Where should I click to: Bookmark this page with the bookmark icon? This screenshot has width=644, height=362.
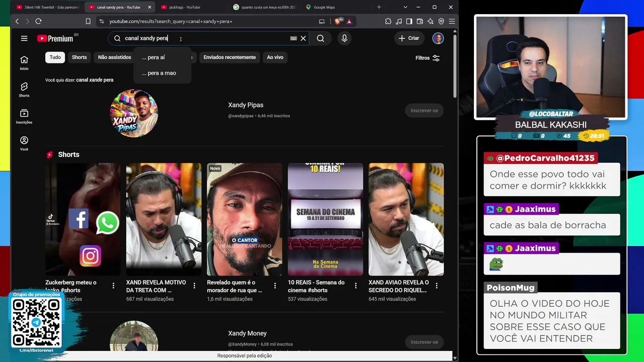point(88,21)
